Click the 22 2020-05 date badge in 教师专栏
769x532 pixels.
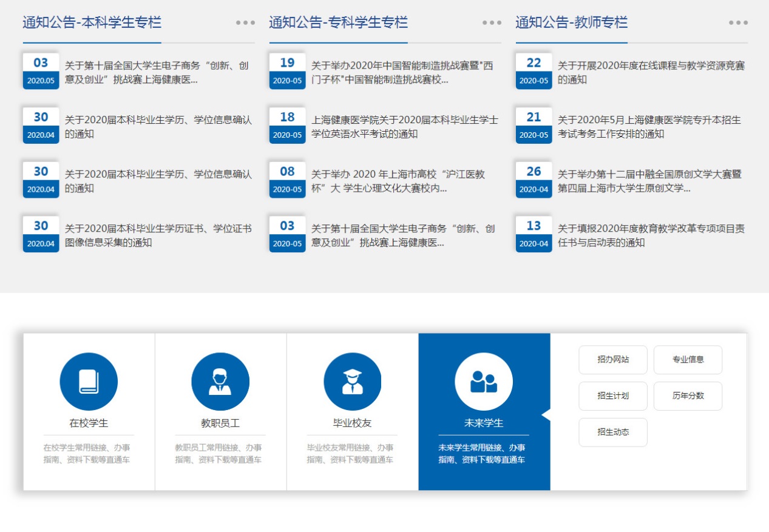point(534,72)
